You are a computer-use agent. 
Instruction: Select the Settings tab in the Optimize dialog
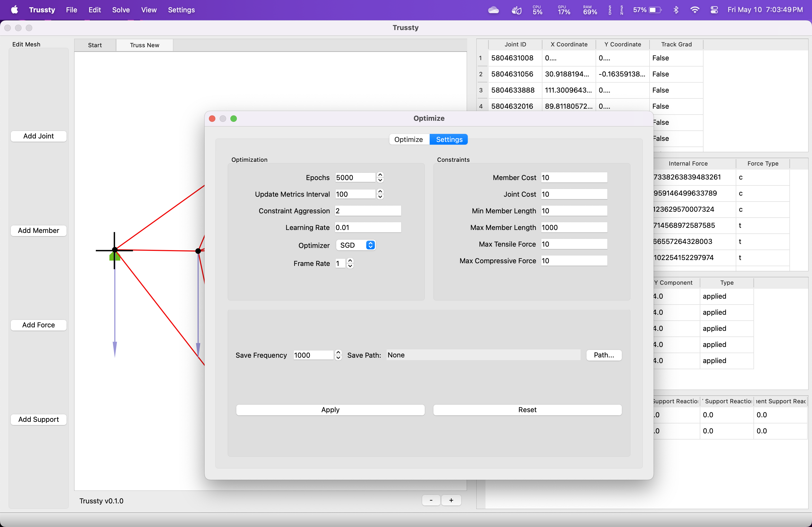point(449,140)
